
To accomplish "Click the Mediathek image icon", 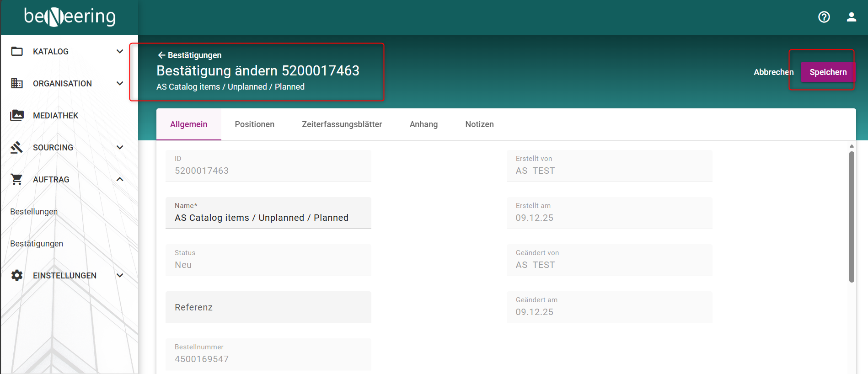I will [x=17, y=115].
